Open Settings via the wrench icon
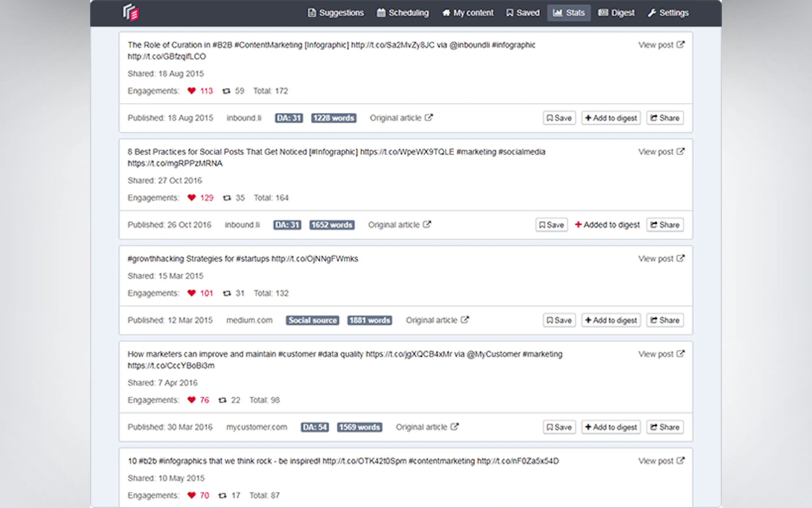 click(652, 13)
